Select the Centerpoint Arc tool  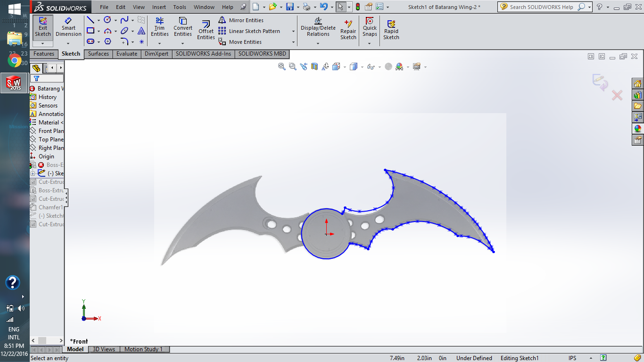click(107, 31)
